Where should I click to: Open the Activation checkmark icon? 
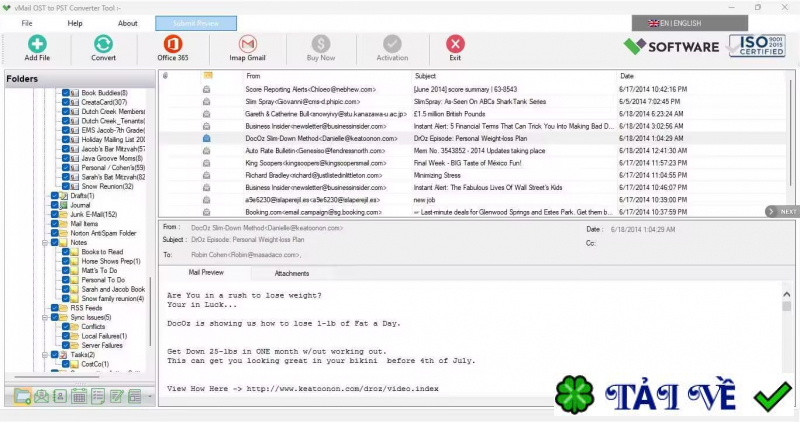[x=392, y=44]
